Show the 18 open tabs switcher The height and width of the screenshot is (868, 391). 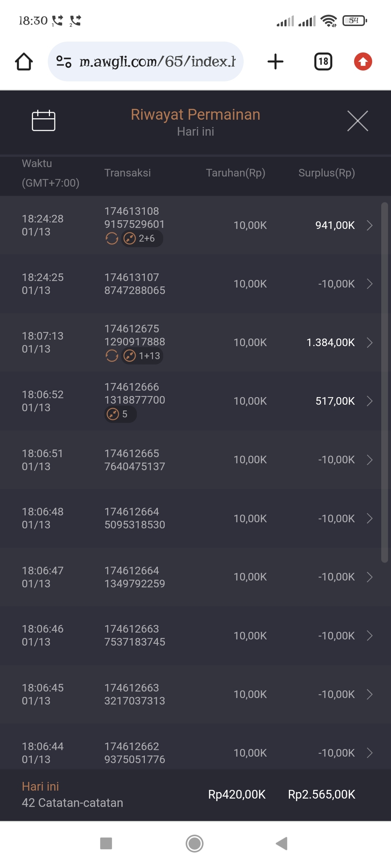tap(323, 61)
